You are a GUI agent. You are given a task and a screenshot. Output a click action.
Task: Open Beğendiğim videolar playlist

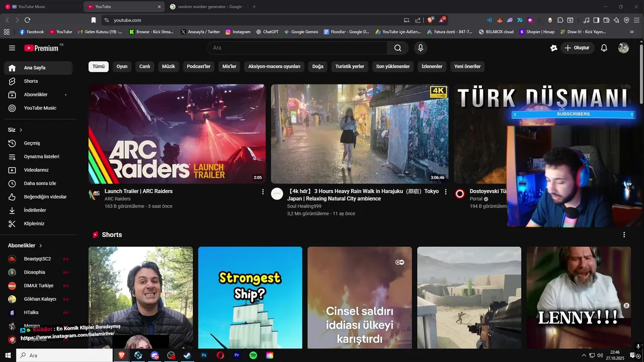coord(38,197)
